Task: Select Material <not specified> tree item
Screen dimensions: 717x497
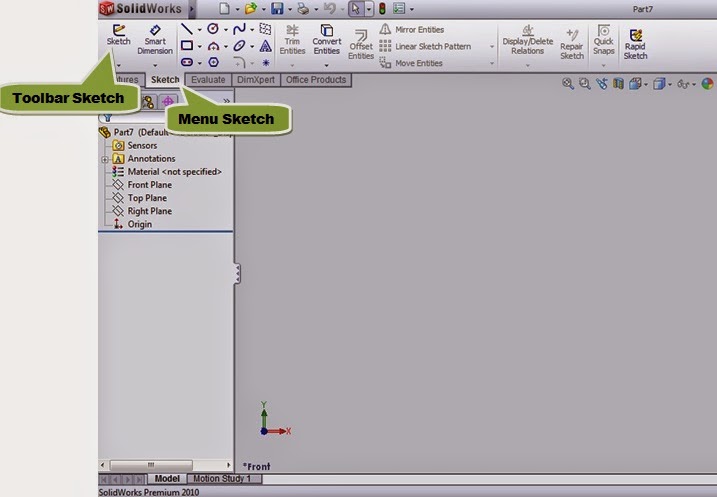Action: [167, 172]
